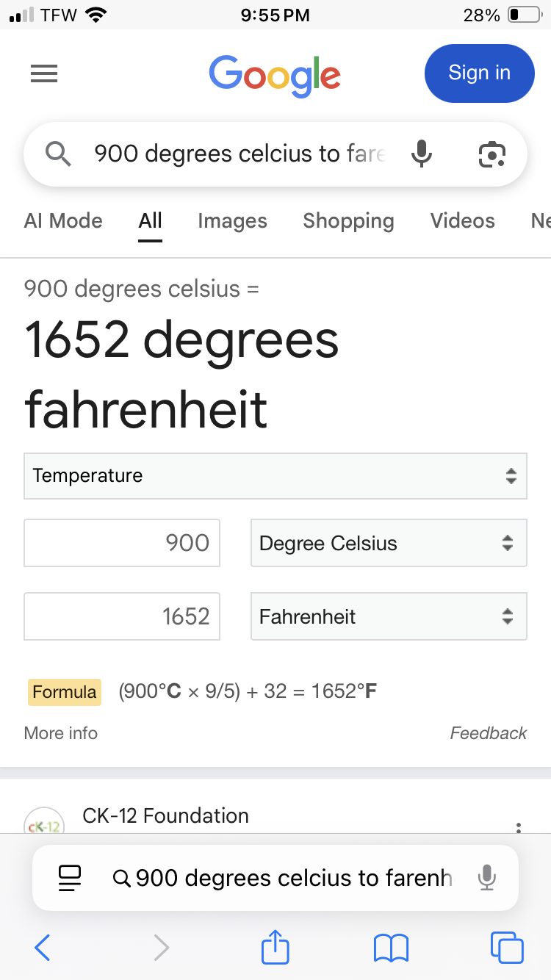
Task: Show Safari open tabs switcher
Action: click(x=507, y=947)
